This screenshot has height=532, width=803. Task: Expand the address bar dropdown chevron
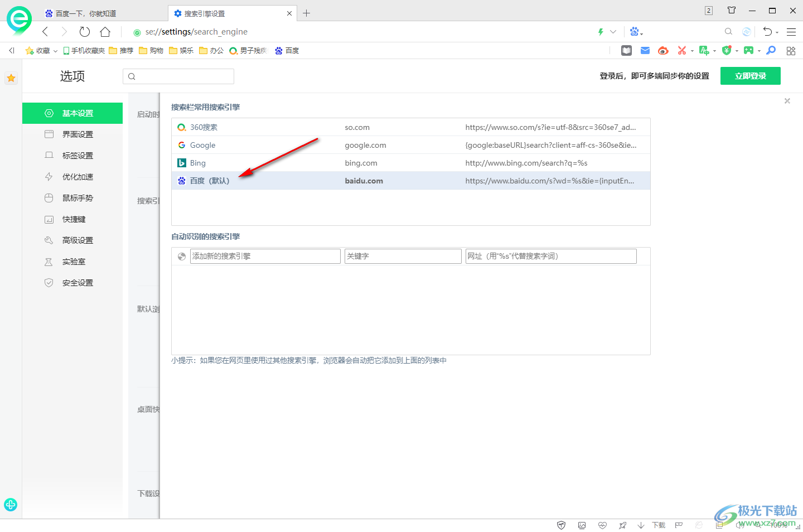613,32
